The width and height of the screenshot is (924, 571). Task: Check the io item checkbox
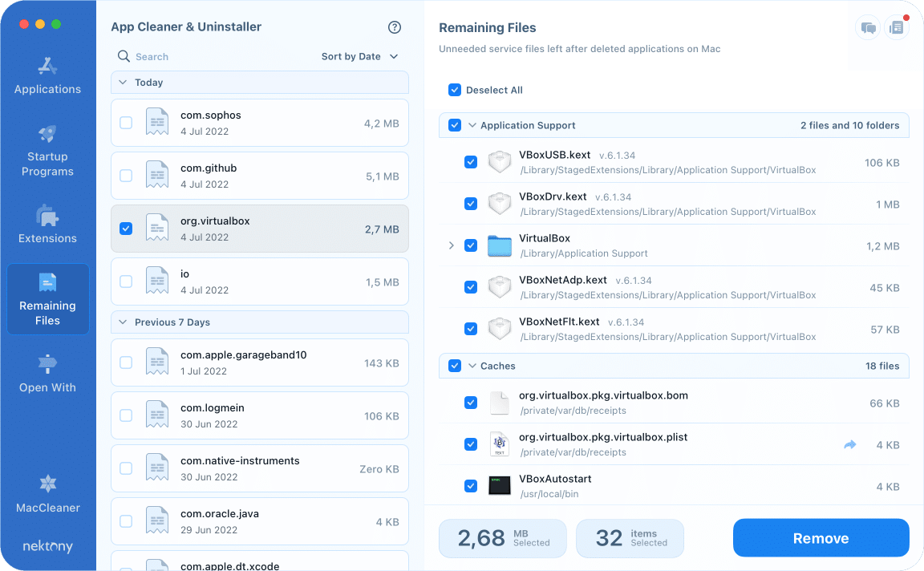[126, 281]
